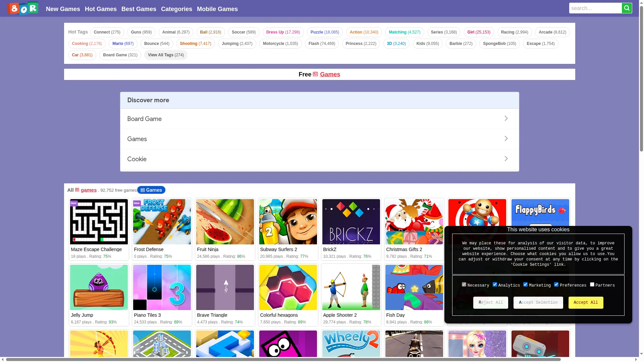Screen dimensions: 644x362
Task: Select the Escape tag
Action: 540,44
